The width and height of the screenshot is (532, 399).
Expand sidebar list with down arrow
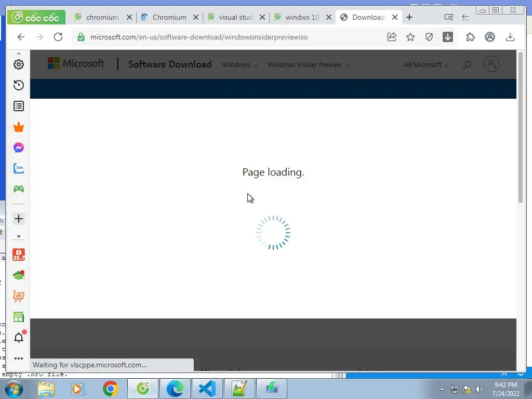pyautogui.click(x=19, y=236)
